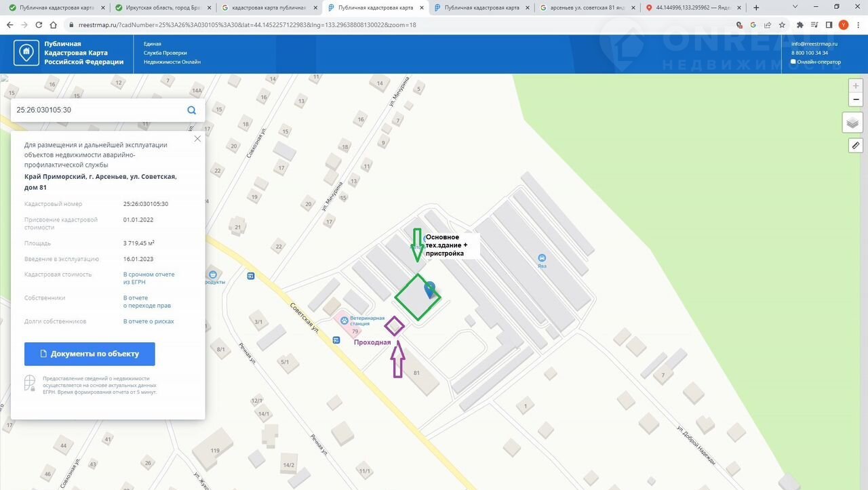Toggle the browser side panel

coord(829,24)
